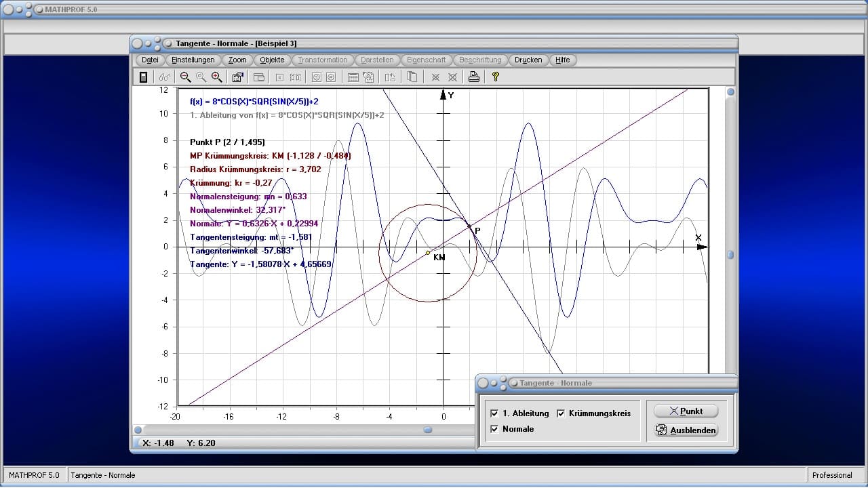Open the Zoom menu
Image resolution: width=868 pixels, height=488 pixels.
(237, 60)
